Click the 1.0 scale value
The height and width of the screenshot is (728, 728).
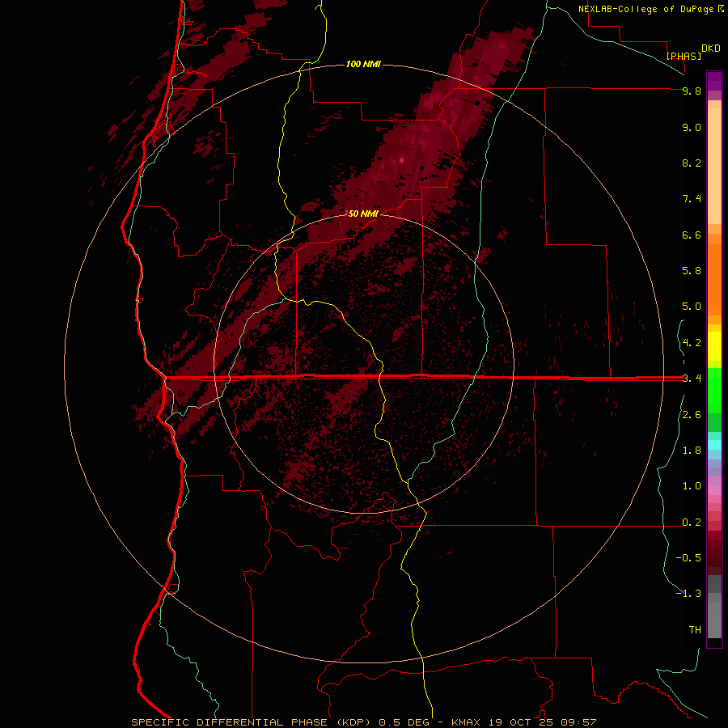tap(692, 486)
